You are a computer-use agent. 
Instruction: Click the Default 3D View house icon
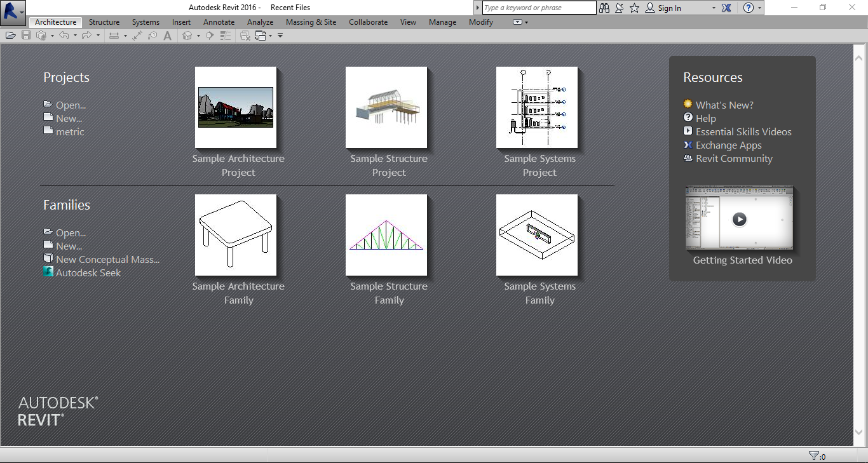187,36
